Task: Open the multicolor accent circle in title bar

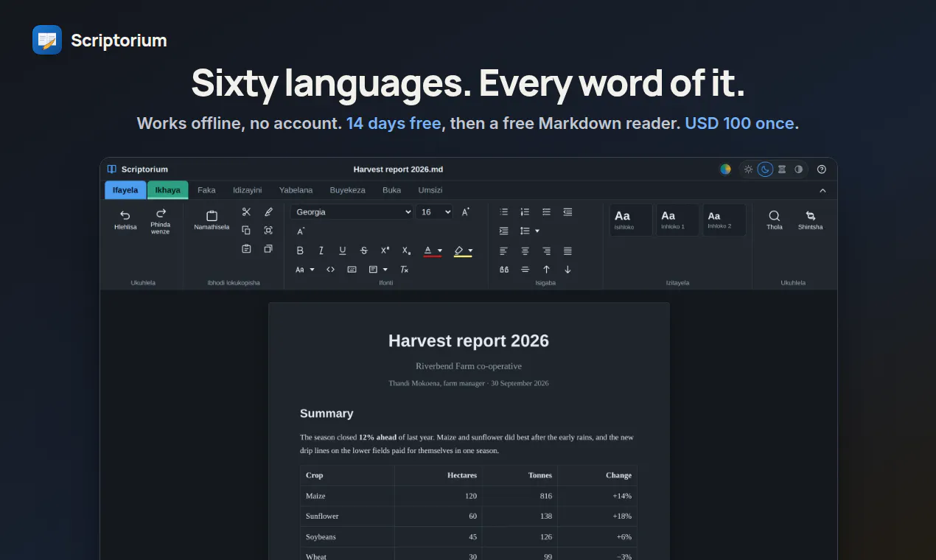Action: pos(725,169)
